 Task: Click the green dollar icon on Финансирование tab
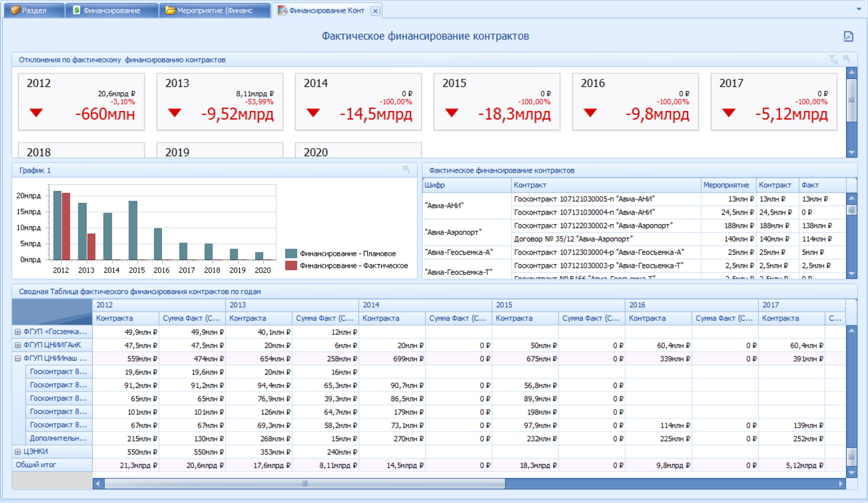[76, 10]
